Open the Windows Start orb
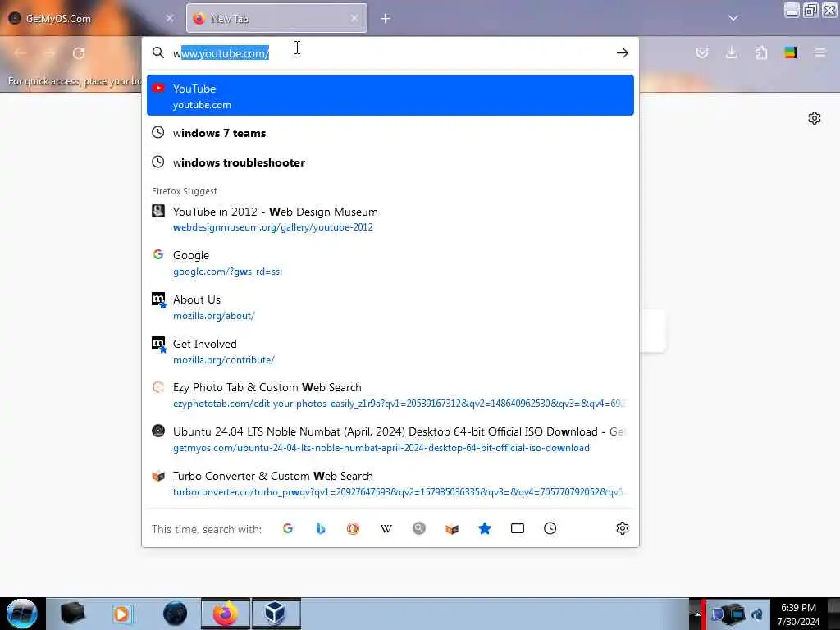This screenshot has width=840, height=630. coord(22,614)
